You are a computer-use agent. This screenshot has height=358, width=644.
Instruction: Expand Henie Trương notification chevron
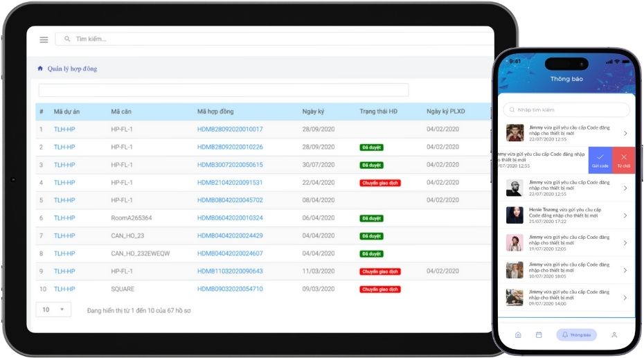click(625, 215)
